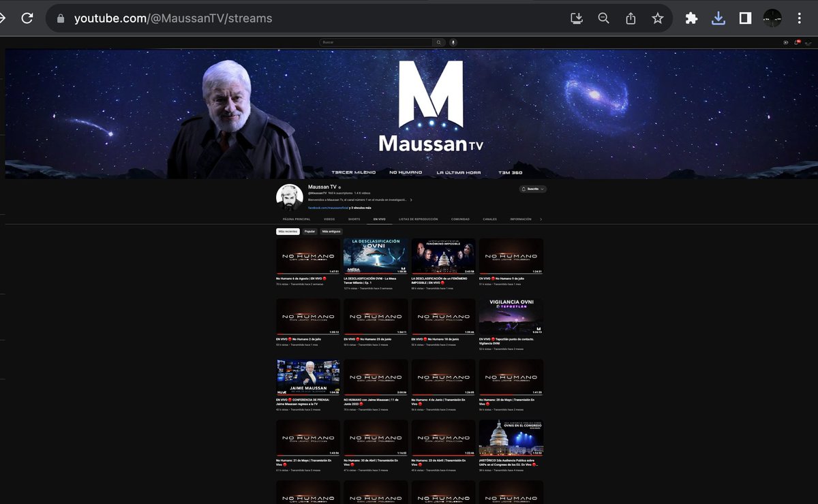The width and height of the screenshot is (818, 504).
Task: Open Fenómeno Imposible video thumbnail
Action: [x=443, y=256]
